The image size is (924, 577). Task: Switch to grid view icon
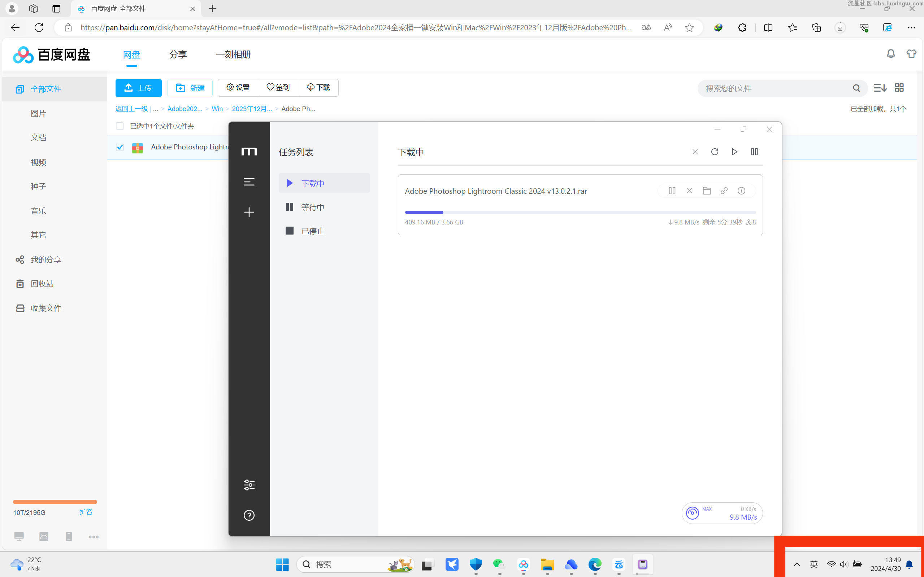click(x=899, y=88)
